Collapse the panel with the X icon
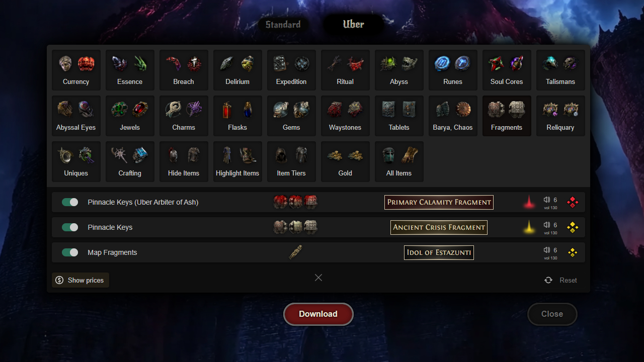This screenshot has height=362, width=644. tap(318, 278)
